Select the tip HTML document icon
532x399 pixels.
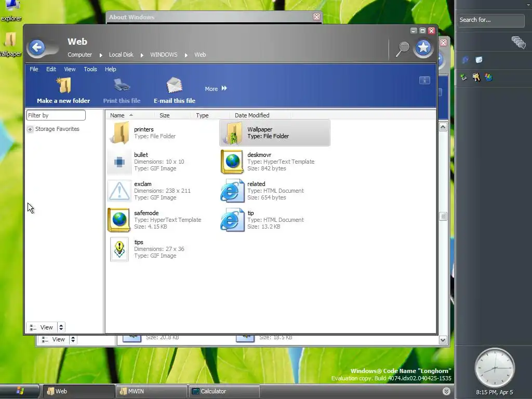(232, 220)
